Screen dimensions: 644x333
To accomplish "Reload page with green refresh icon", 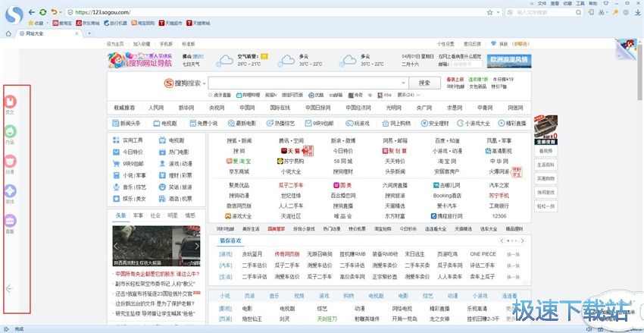I will tap(42, 12).
